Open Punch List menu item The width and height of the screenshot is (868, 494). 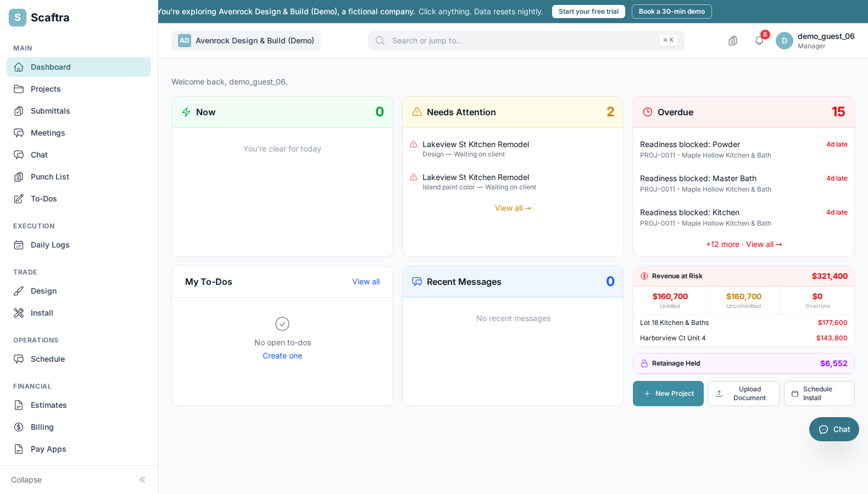coord(79,177)
